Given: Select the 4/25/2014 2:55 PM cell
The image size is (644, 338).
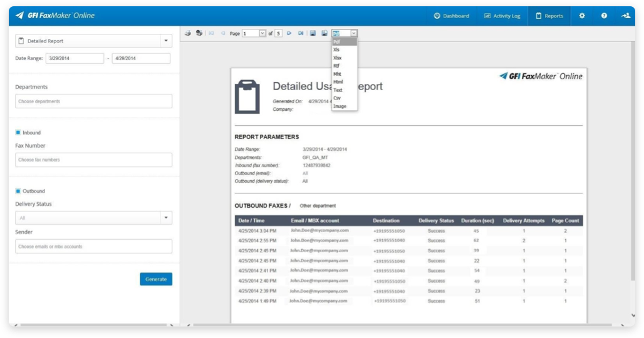Looking at the screenshot, I should (x=257, y=241).
